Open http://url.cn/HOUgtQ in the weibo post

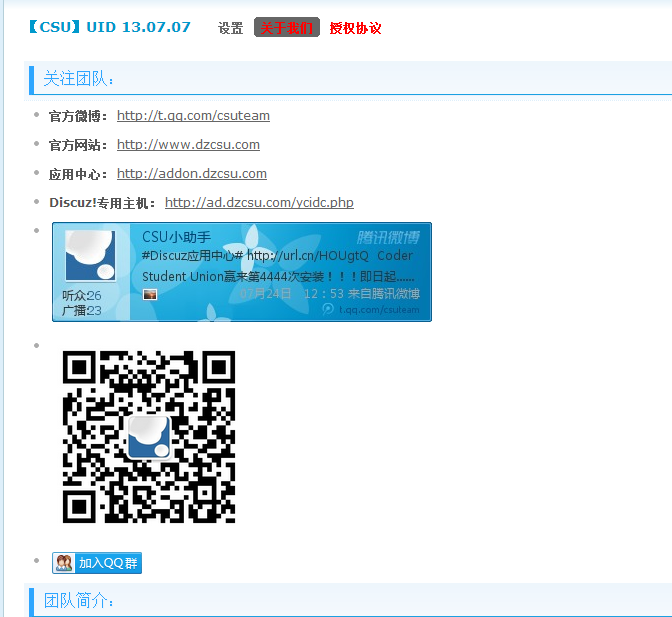308,256
